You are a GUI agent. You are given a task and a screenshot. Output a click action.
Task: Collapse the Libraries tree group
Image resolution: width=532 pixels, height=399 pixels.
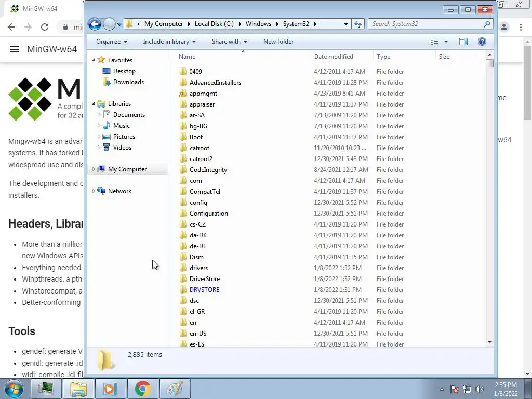94,104
